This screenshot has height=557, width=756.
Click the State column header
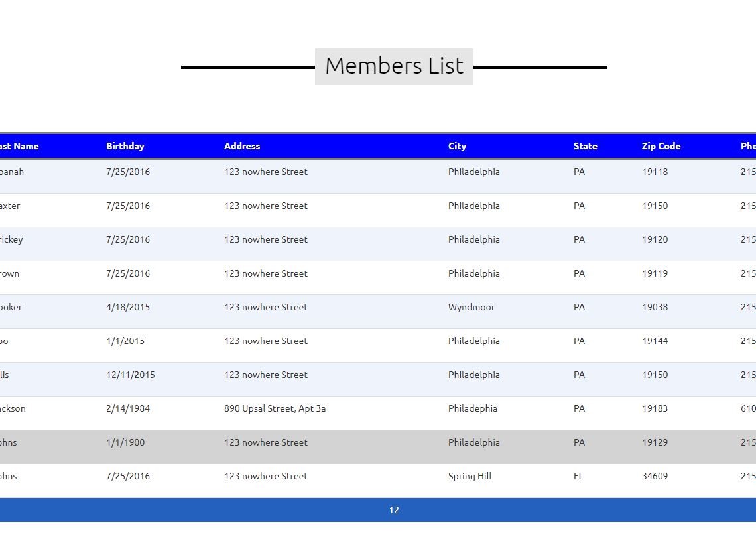585,146
